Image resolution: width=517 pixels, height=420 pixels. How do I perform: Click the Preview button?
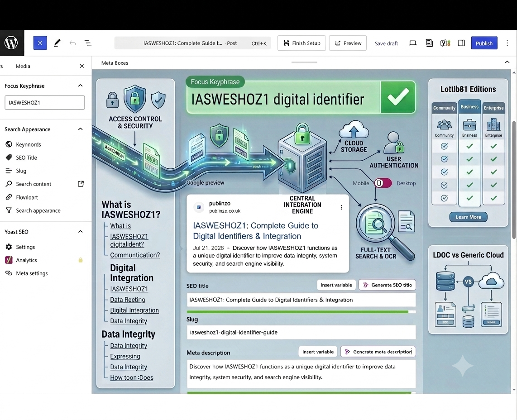coord(348,43)
